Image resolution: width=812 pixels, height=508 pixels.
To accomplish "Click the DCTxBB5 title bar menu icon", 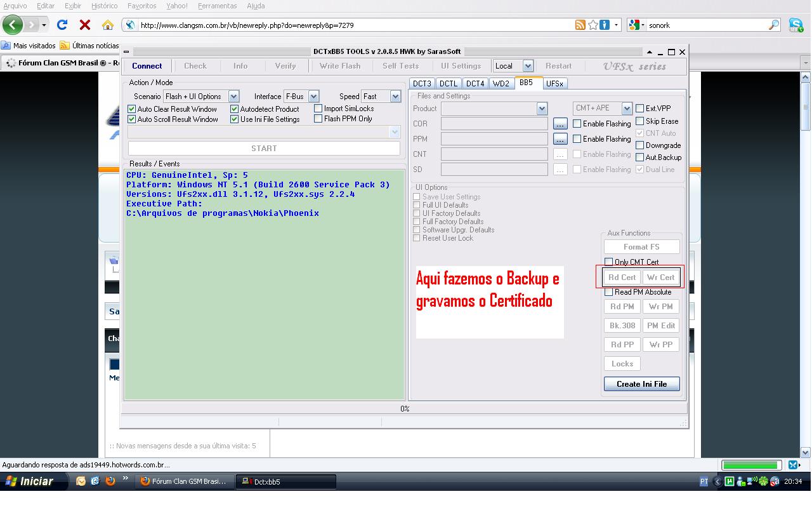I will 126,52.
